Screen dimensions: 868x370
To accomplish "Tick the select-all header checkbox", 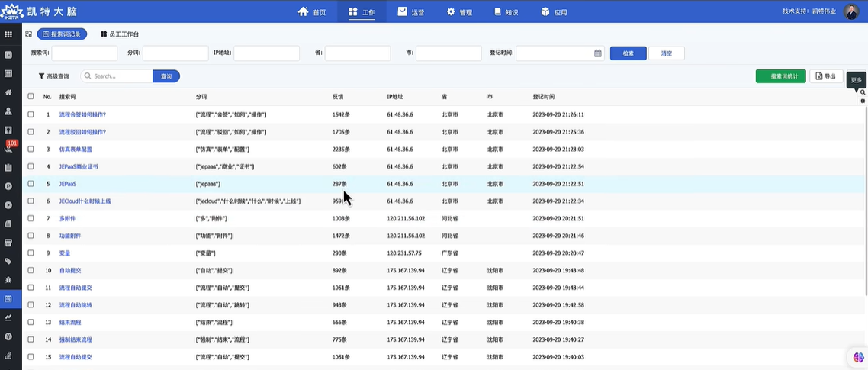I will point(31,96).
